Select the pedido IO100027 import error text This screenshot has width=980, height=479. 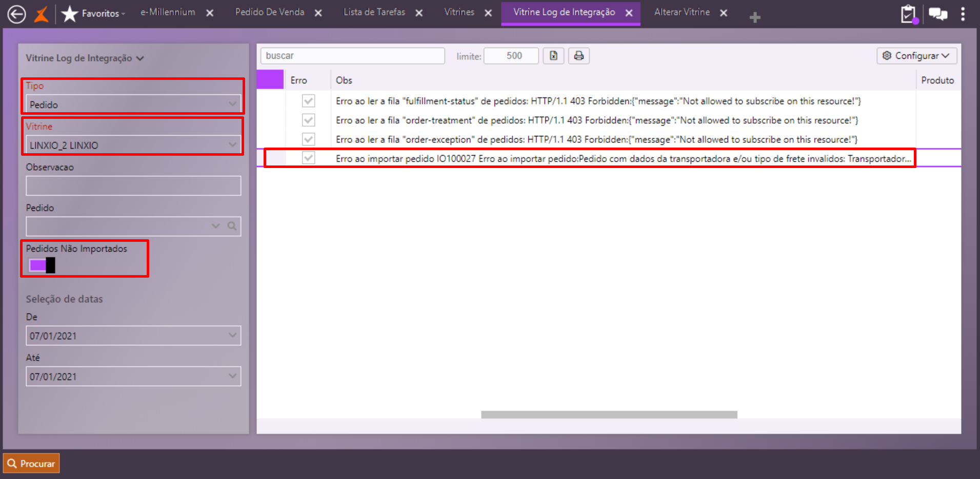(624, 159)
